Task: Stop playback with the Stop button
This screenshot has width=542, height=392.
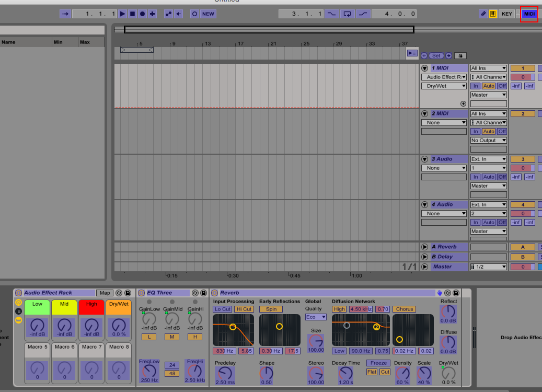Action: [132, 14]
